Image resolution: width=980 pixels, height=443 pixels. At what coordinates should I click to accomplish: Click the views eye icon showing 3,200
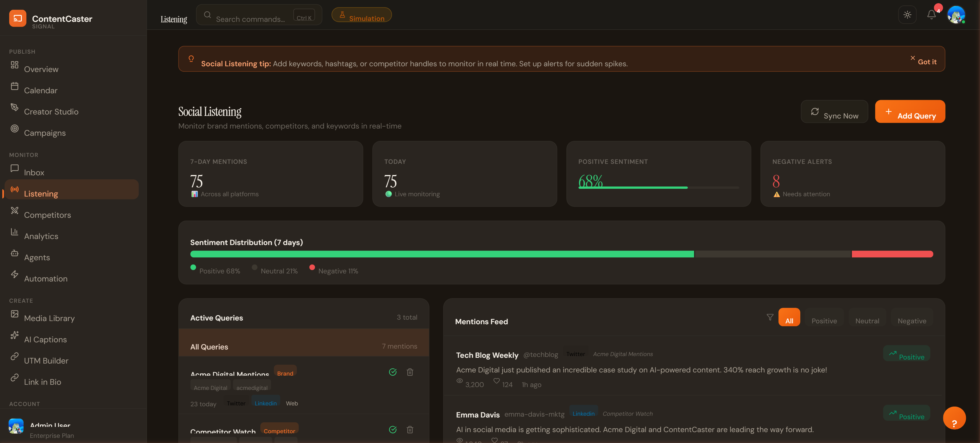click(460, 381)
